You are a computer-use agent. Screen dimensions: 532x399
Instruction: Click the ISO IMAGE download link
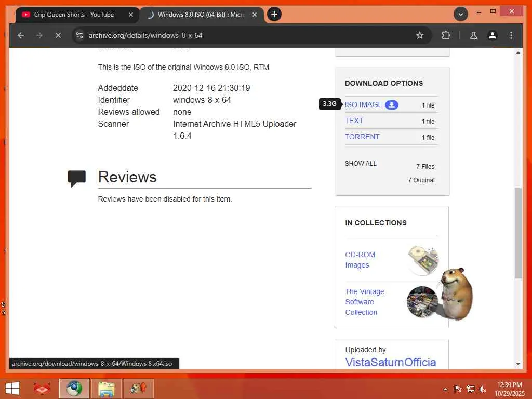tap(363, 104)
